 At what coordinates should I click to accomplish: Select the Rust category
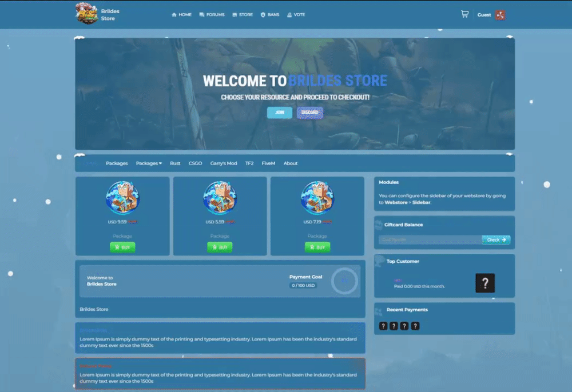tap(175, 163)
